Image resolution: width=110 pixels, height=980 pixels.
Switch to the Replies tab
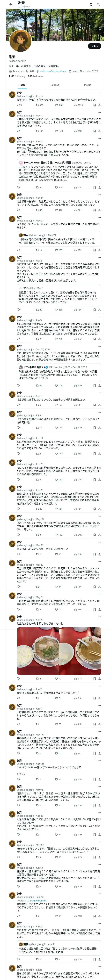click(55, 85)
